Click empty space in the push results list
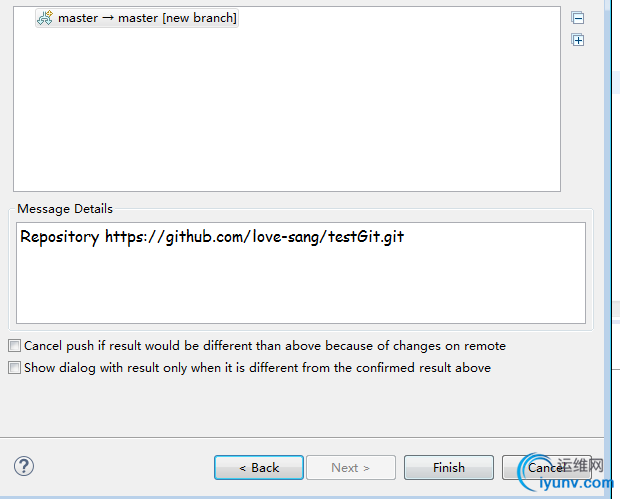Screen dimensions: 620x499 coord(286,110)
